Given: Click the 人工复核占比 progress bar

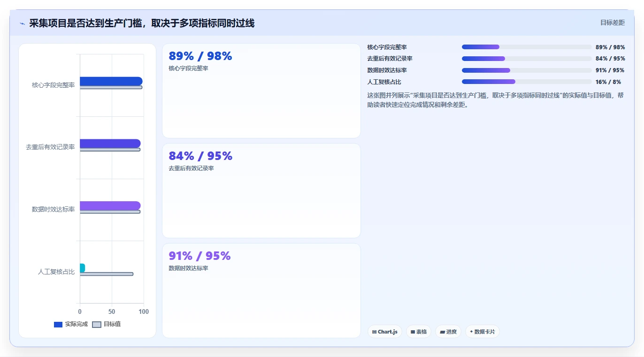Looking at the screenshot, I should point(527,82).
